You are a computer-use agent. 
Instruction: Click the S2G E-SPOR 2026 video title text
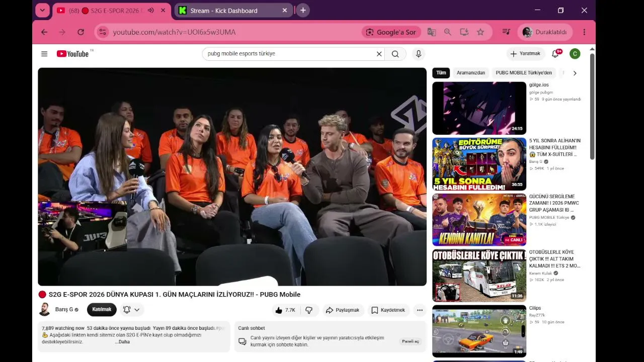tap(175, 295)
